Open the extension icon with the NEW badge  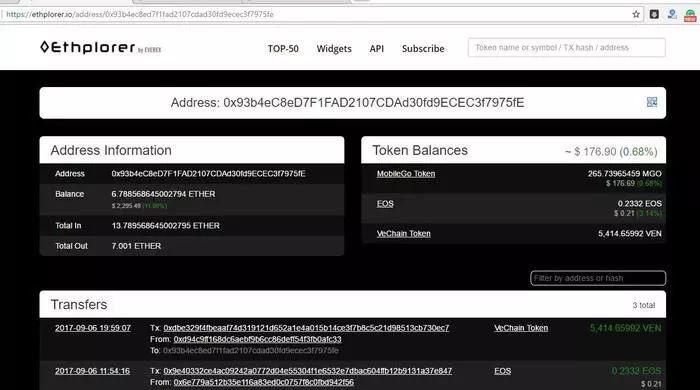point(690,15)
